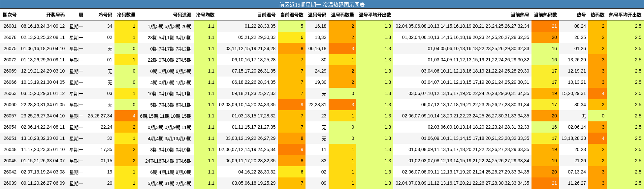Select cold numbers cell 01,15
The height and width of the screenshot is (189, 644).
[x=106, y=161]
